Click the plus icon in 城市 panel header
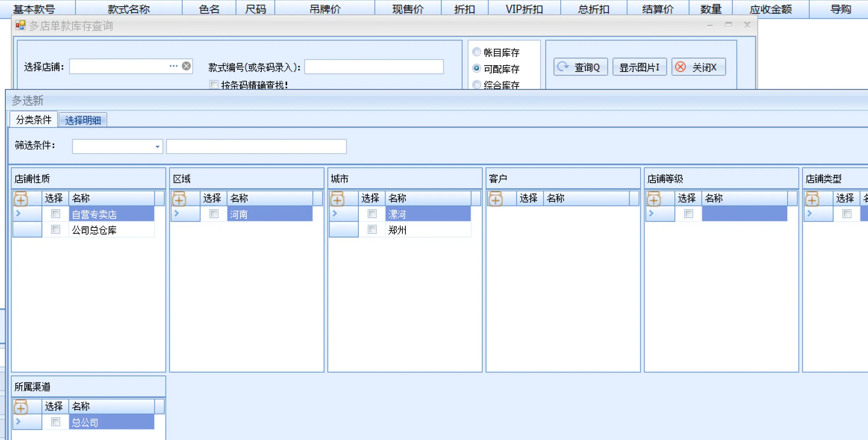 [x=337, y=199]
